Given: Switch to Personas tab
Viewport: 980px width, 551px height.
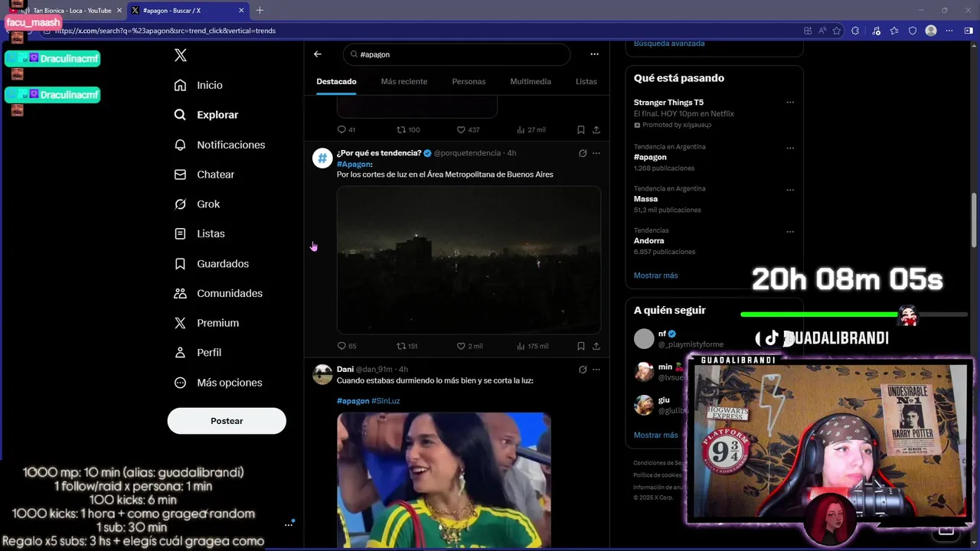Looking at the screenshot, I should click(469, 81).
